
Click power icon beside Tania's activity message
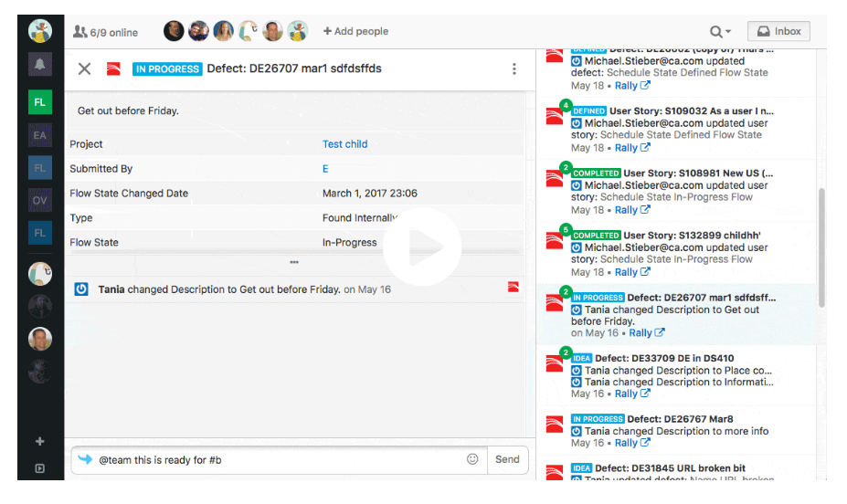click(x=81, y=289)
